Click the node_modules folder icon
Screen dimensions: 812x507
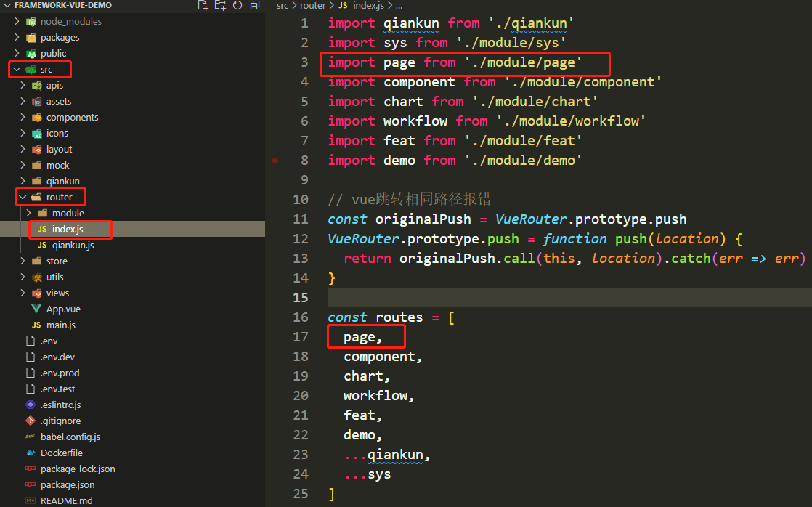pos(31,22)
